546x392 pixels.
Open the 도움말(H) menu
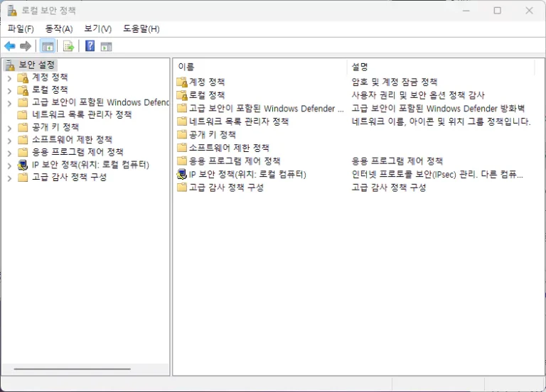pyautogui.click(x=141, y=29)
